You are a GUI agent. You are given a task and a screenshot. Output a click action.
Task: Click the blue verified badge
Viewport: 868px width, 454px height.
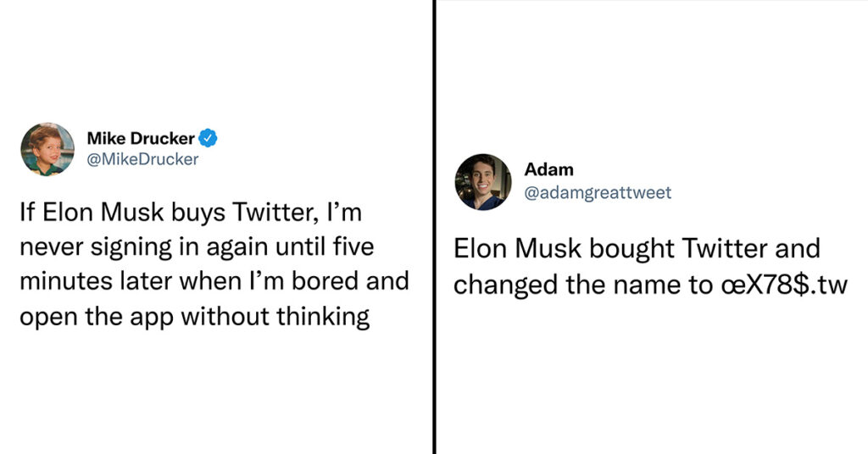coord(209,138)
